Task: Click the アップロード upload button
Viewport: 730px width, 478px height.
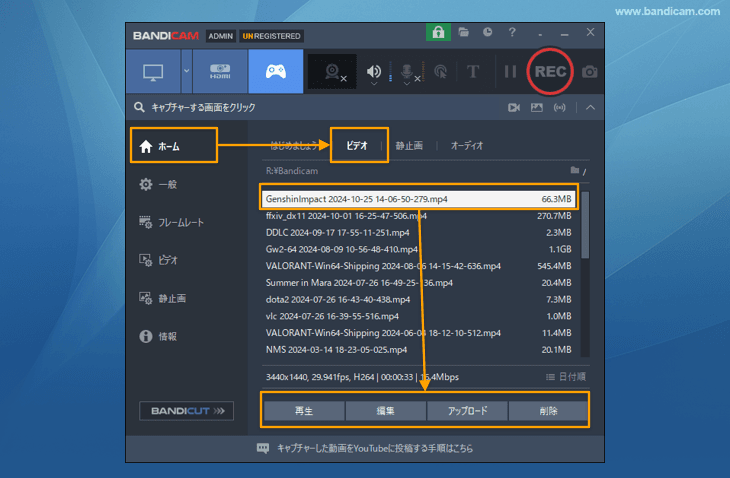Action: (x=467, y=411)
